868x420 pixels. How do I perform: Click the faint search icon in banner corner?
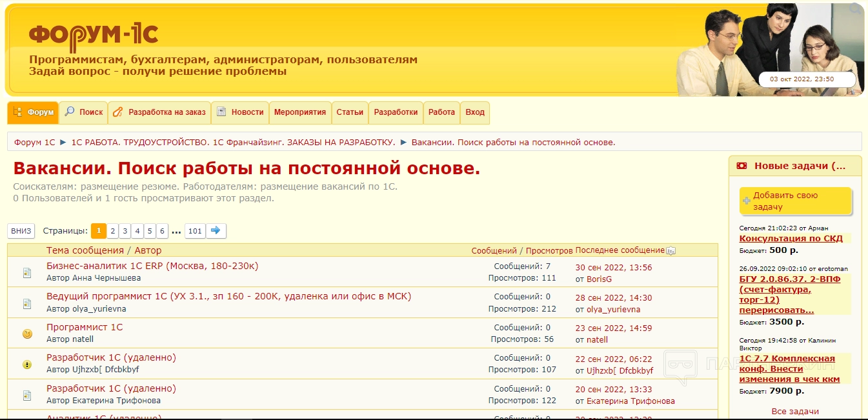tap(855, 10)
